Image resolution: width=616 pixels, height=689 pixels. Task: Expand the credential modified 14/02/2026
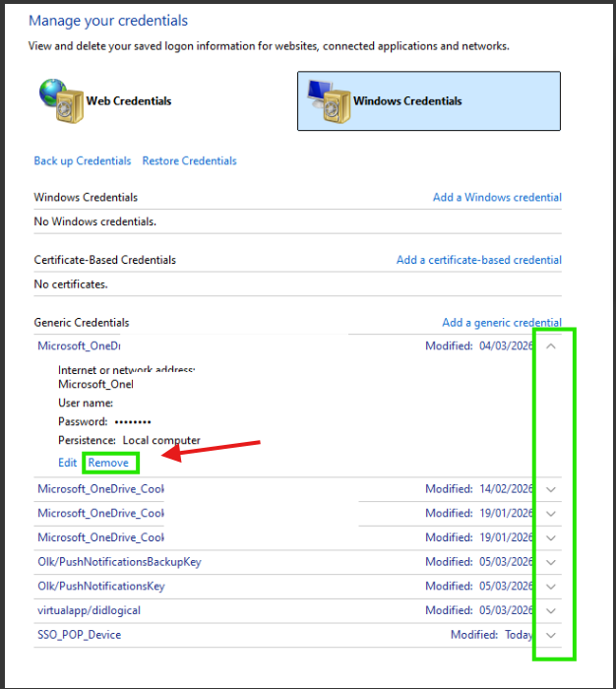tap(551, 489)
